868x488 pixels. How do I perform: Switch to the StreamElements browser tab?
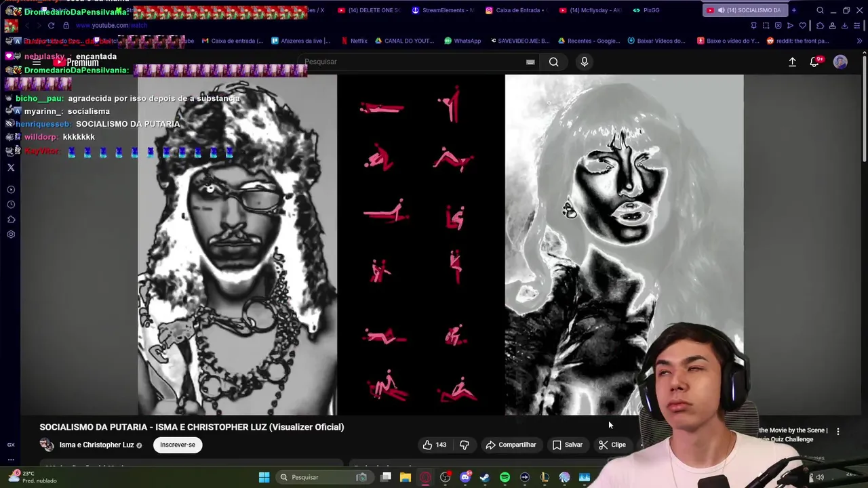click(443, 10)
